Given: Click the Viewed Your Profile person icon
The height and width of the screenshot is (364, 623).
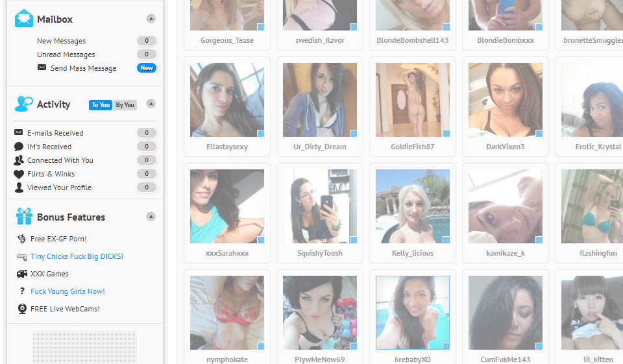Looking at the screenshot, I should click(19, 188).
